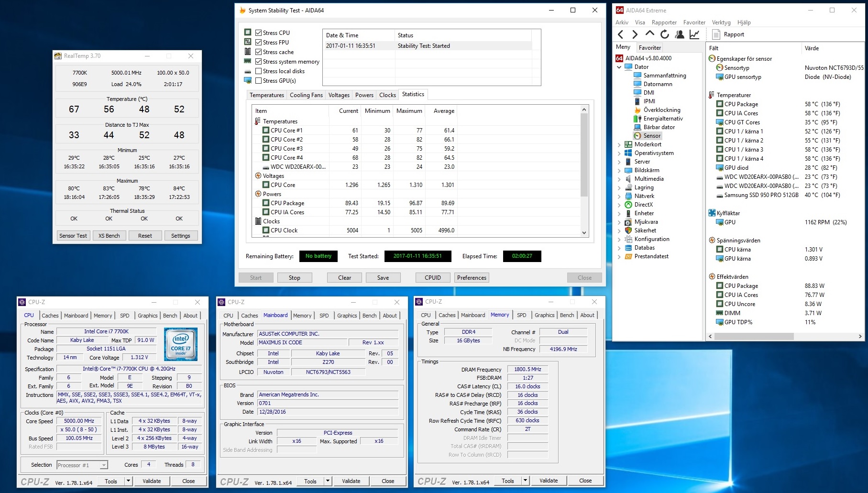The width and height of the screenshot is (868, 493).
Task: Click the System Stability Test flame icon
Action: point(242,10)
